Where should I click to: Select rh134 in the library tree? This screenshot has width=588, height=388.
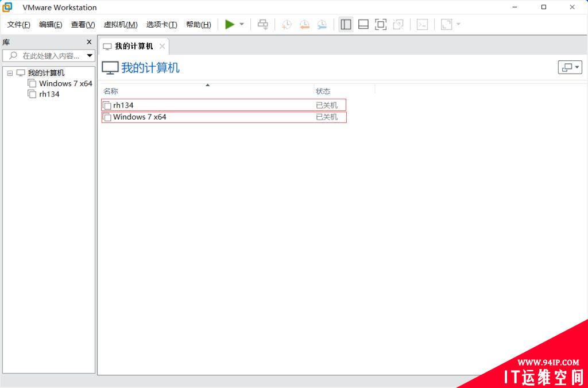(49, 94)
